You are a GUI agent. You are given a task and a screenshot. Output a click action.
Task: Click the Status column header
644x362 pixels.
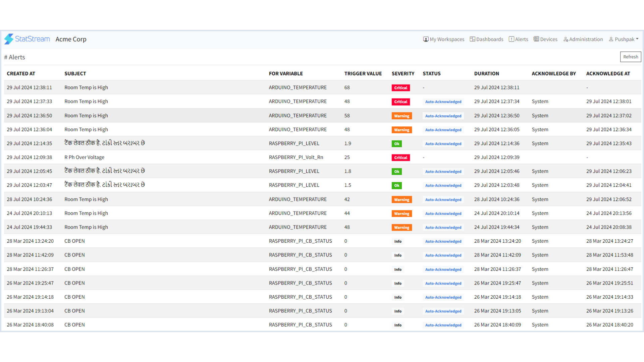point(431,74)
